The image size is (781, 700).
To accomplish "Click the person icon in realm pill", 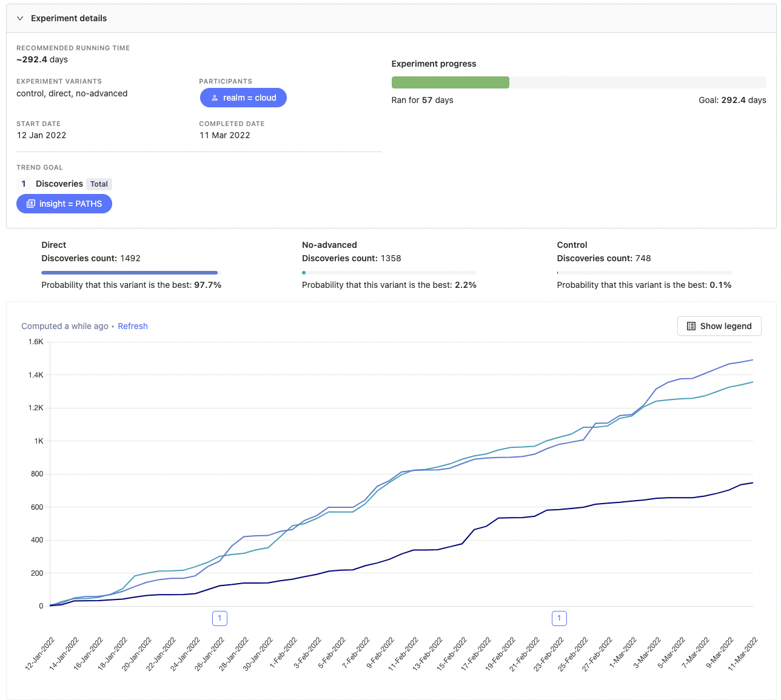I will click(x=215, y=98).
